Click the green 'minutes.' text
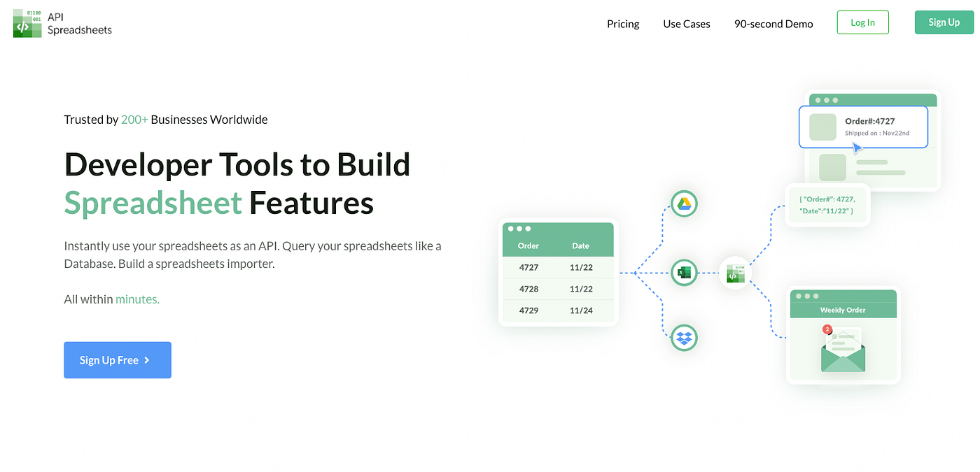The width and height of the screenshot is (980, 472). (137, 299)
